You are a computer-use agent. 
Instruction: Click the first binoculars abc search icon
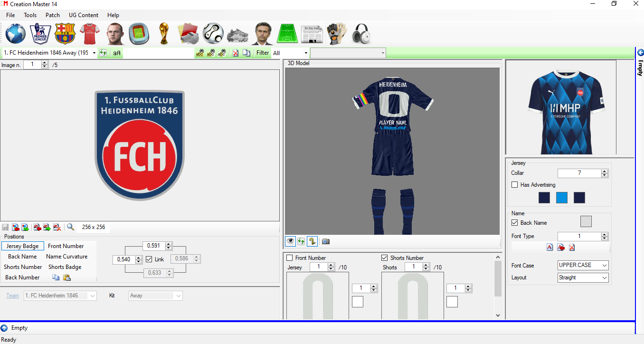199,53
